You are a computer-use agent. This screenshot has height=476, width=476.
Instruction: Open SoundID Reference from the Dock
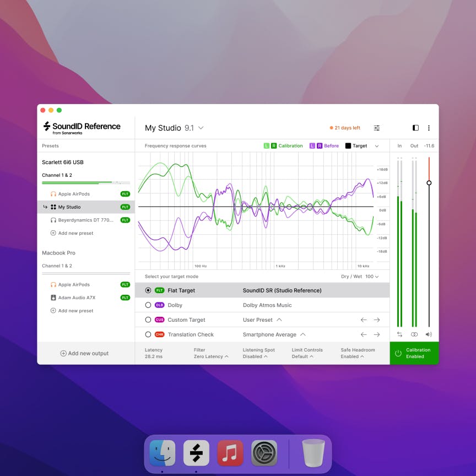pyautogui.click(x=196, y=453)
